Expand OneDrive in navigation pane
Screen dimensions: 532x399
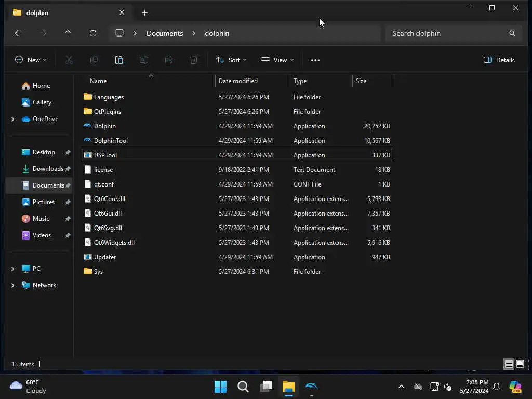click(13, 119)
